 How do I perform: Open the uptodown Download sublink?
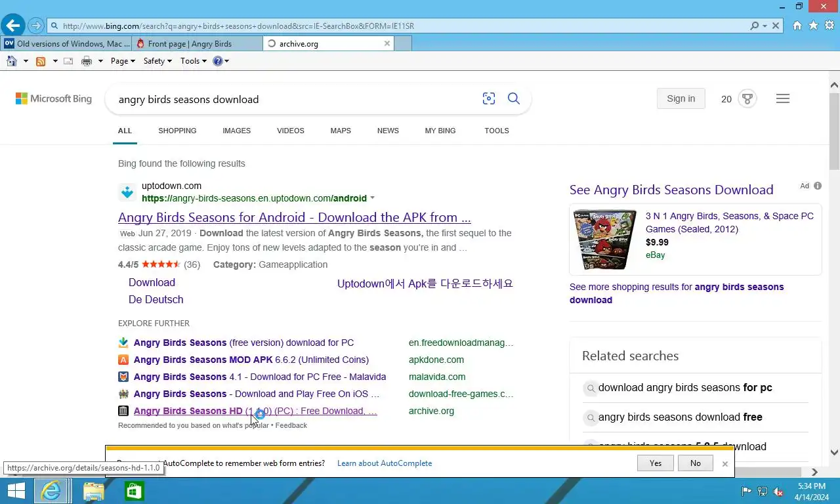click(152, 282)
